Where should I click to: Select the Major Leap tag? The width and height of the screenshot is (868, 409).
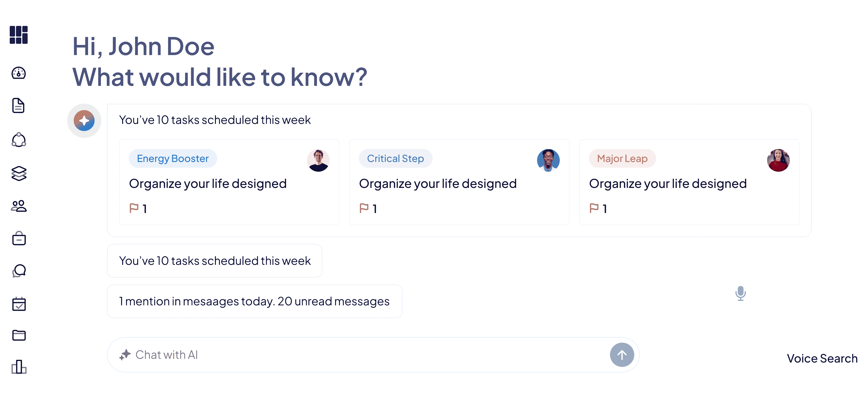(x=622, y=158)
